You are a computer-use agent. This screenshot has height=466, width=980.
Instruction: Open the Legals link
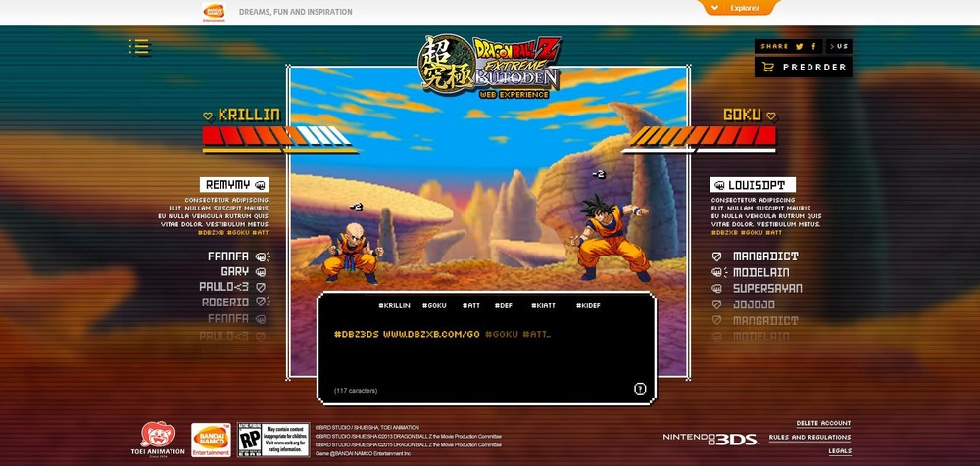(x=840, y=451)
